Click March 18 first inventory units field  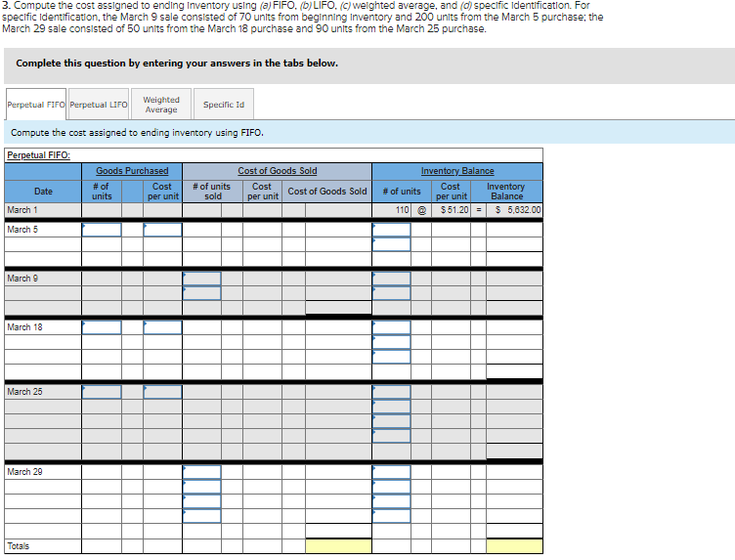point(391,327)
